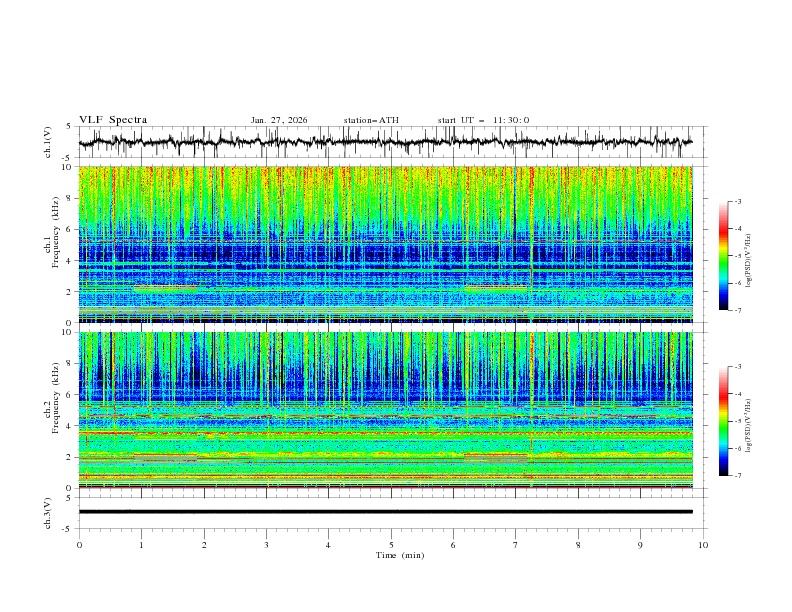Click the "-5" label on ch.2 colorbar
This screenshot has width=792, height=612.
point(737,421)
